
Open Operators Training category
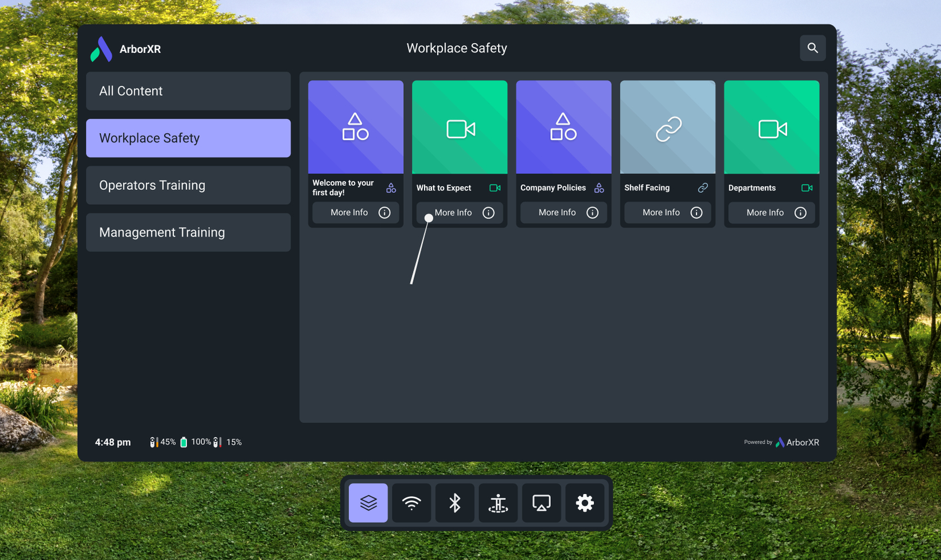188,185
